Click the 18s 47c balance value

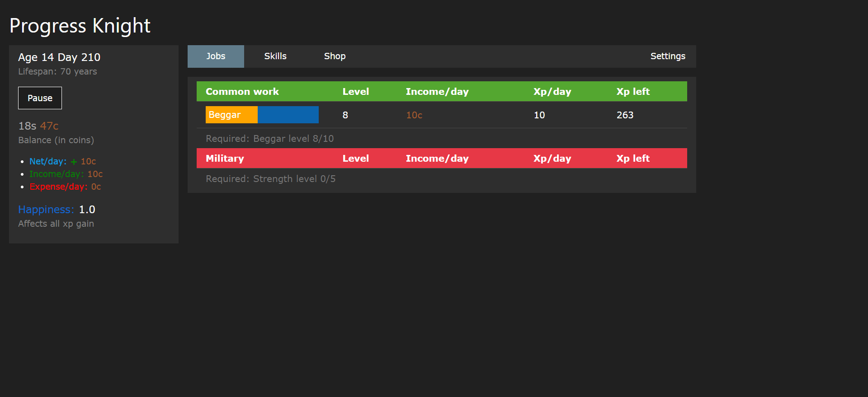38,126
